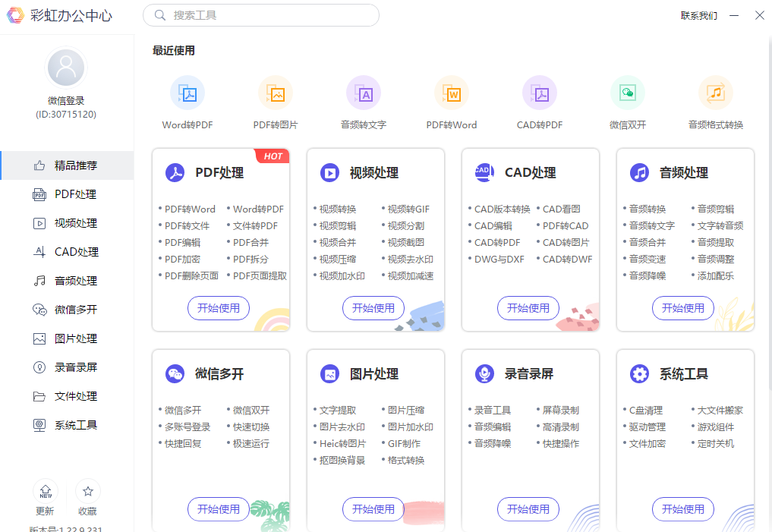Click the user avatar for 微信登录
Image resolution: width=772 pixels, height=532 pixels.
(x=66, y=68)
